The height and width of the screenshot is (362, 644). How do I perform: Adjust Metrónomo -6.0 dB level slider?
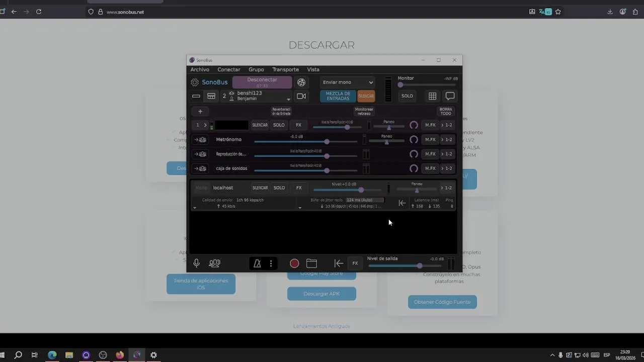pos(305,142)
